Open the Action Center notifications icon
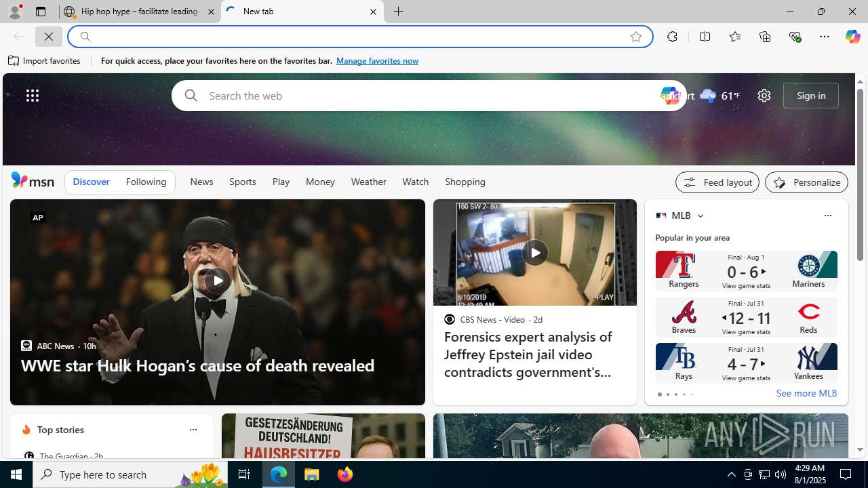This screenshot has height=488, width=868. [846, 474]
